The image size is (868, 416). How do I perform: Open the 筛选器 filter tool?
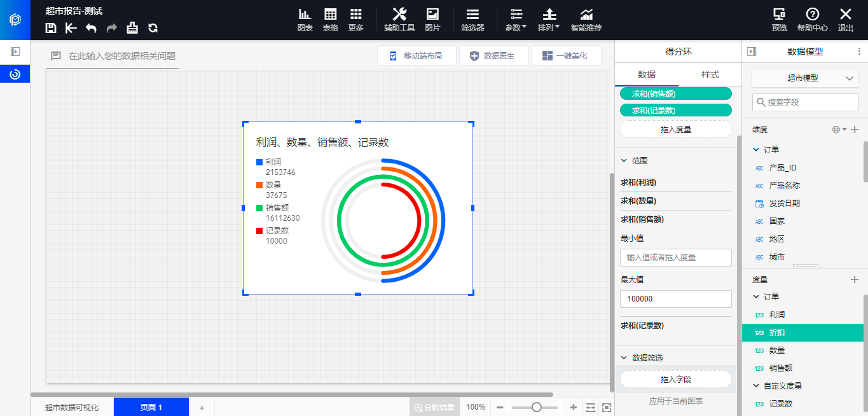[x=472, y=20]
